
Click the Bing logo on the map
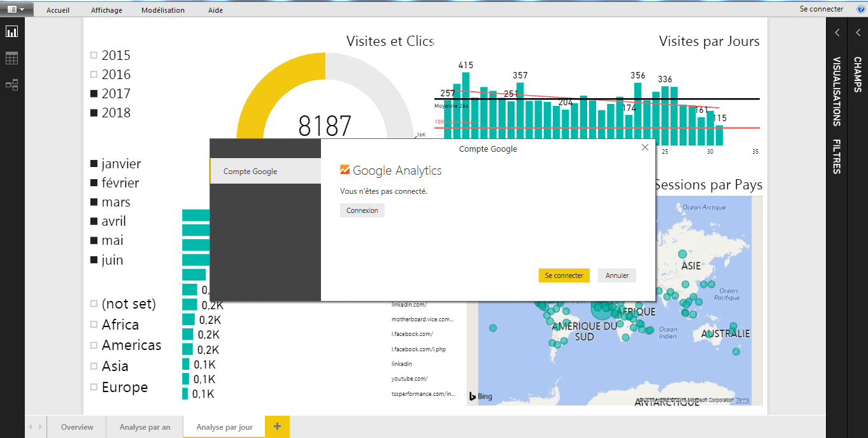coord(481,397)
